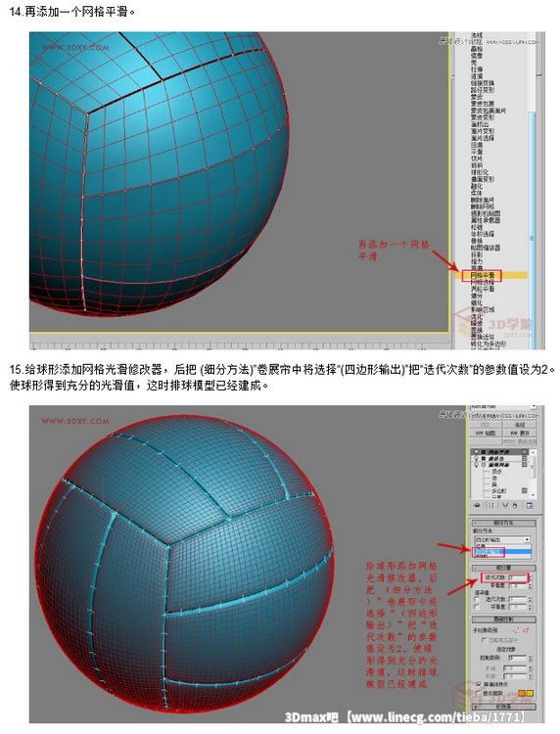Open the 细分方法 combo box

(x=502, y=539)
